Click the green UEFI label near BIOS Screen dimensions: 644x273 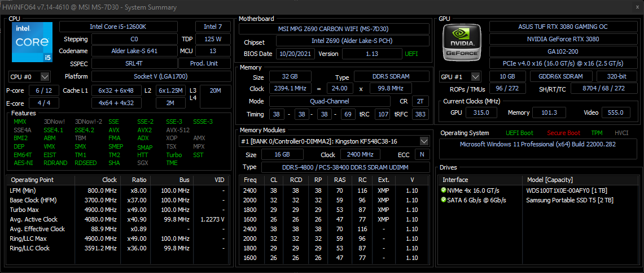[412, 54]
